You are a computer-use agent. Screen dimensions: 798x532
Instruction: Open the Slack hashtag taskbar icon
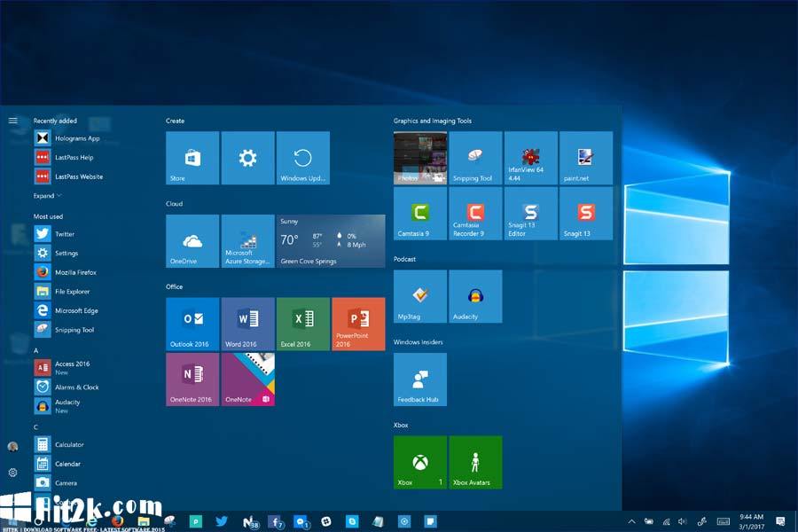pos(326,520)
